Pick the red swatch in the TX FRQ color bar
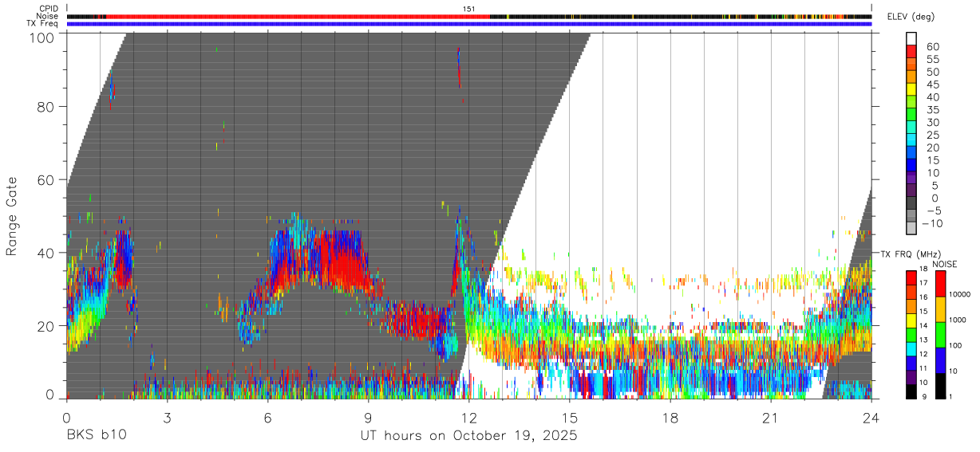 pos(911,277)
